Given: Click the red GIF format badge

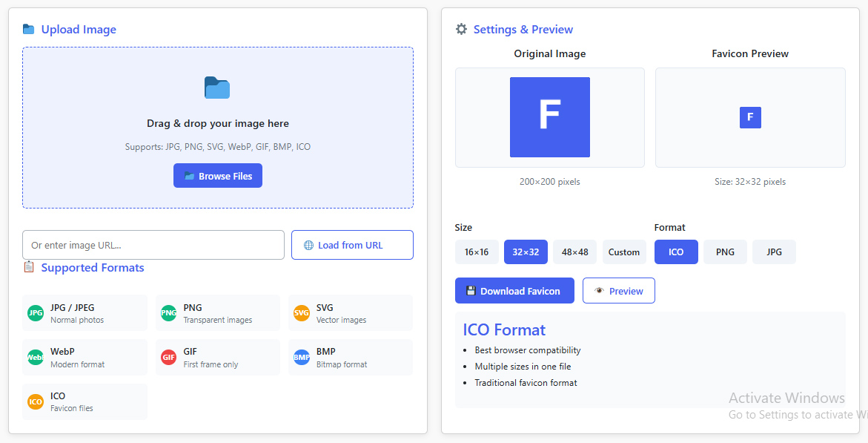Looking at the screenshot, I should coord(168,358).
